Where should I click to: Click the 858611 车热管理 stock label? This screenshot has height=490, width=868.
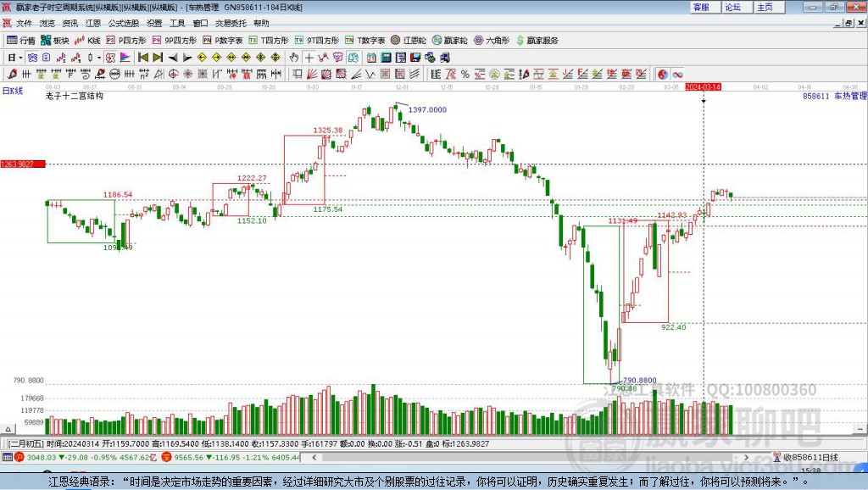tap(835, 97)
